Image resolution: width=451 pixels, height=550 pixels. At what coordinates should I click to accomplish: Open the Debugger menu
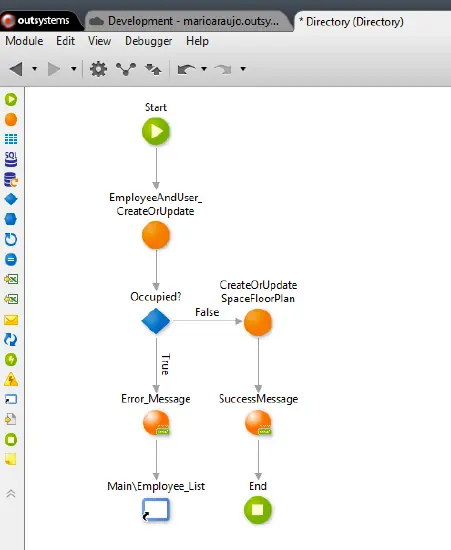pos(148,41)
